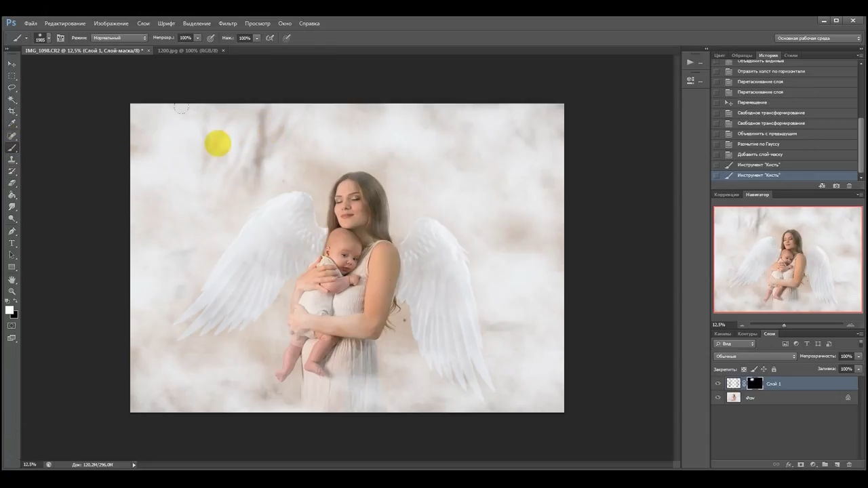Select the Zoom tool

[x=12, y=291]
